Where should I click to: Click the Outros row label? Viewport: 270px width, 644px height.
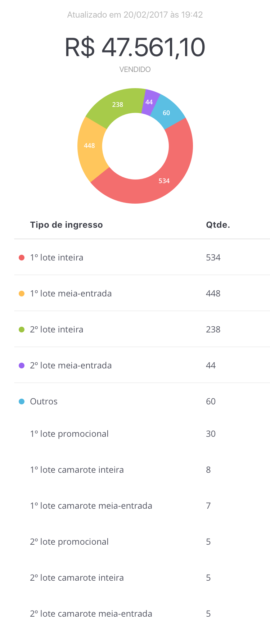[x=44, y=402]
